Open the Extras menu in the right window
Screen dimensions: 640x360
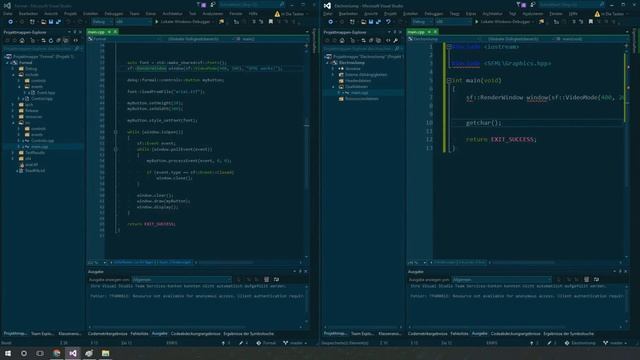[471, 13]
